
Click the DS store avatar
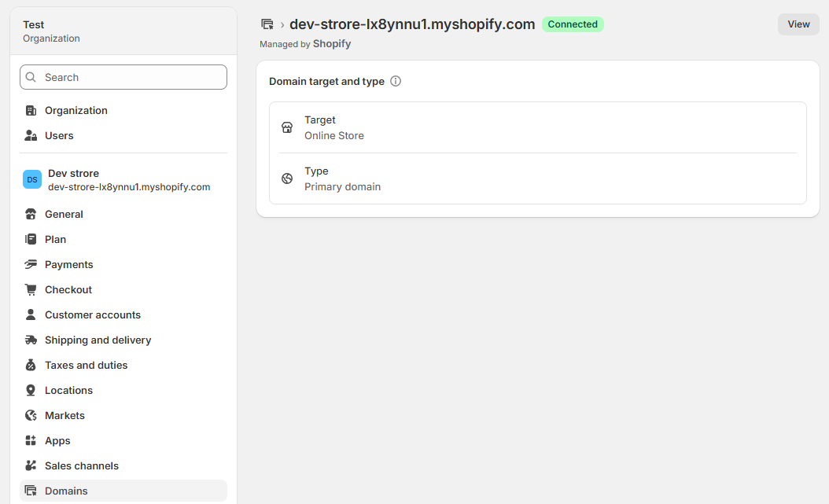(x=32, y=179)
